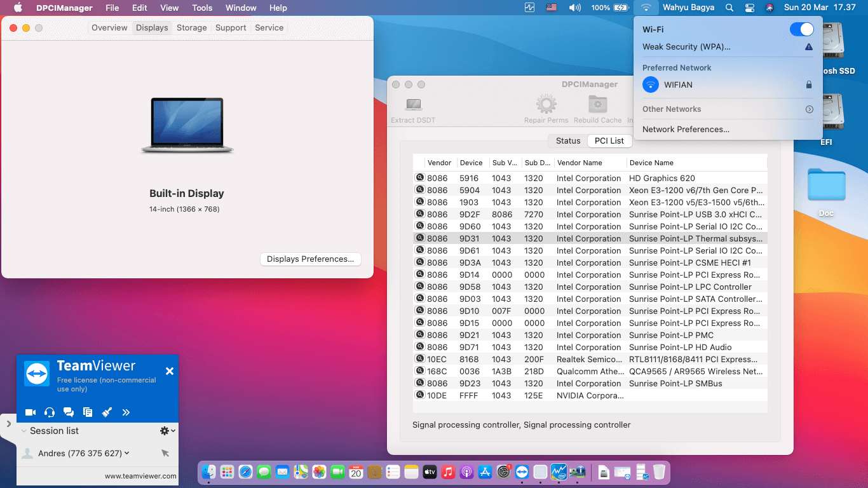Screen dimensions: 868x488
Task: Select the Status tab in DPCIManager
Action: click(568, 141)
